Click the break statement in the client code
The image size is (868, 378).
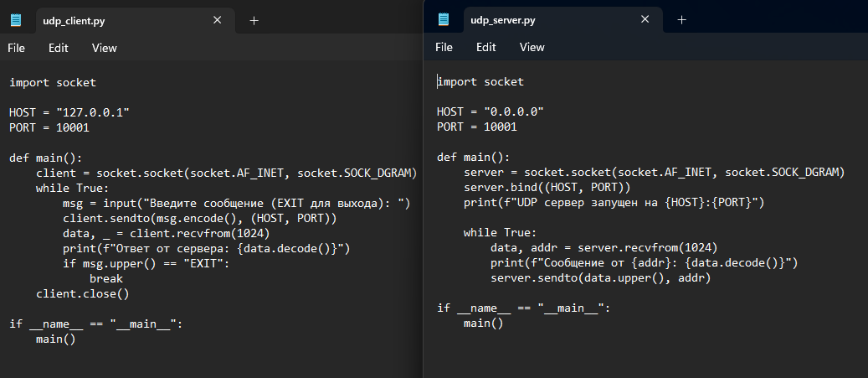point(106,278)
